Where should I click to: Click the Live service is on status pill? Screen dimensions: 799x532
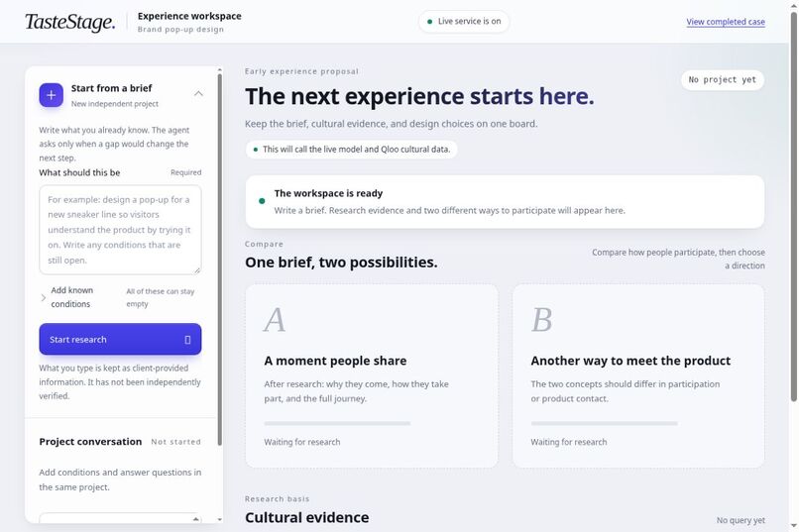464,22
